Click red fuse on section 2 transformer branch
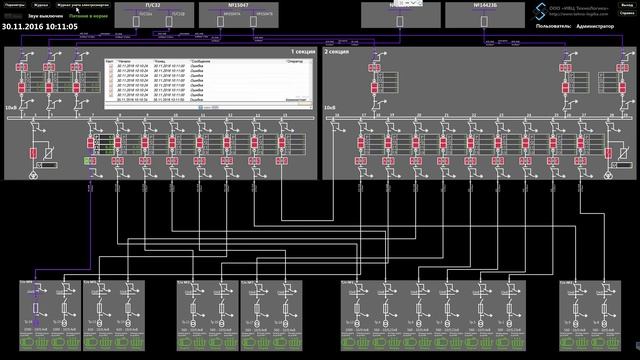 pyautogui.click(x=608, y=153)
